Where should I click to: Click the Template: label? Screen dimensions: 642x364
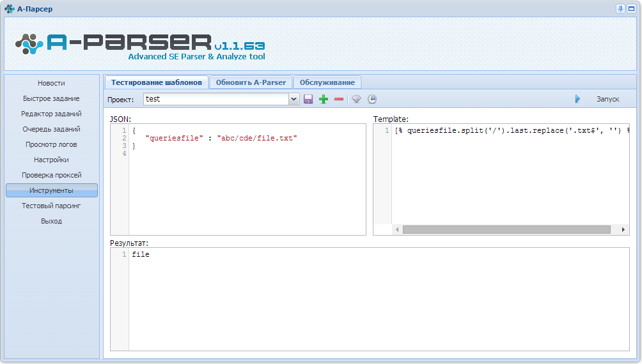tap(391, 119)
